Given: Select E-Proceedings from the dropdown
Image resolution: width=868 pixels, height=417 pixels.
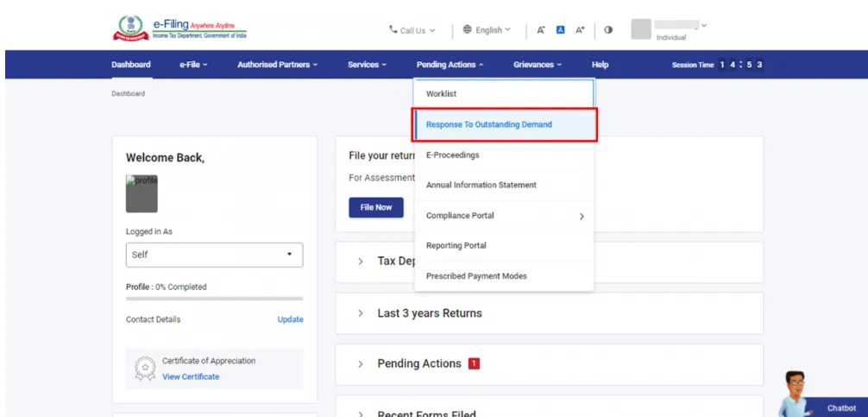Looking at the screenshot, I should tap(504, 155).
